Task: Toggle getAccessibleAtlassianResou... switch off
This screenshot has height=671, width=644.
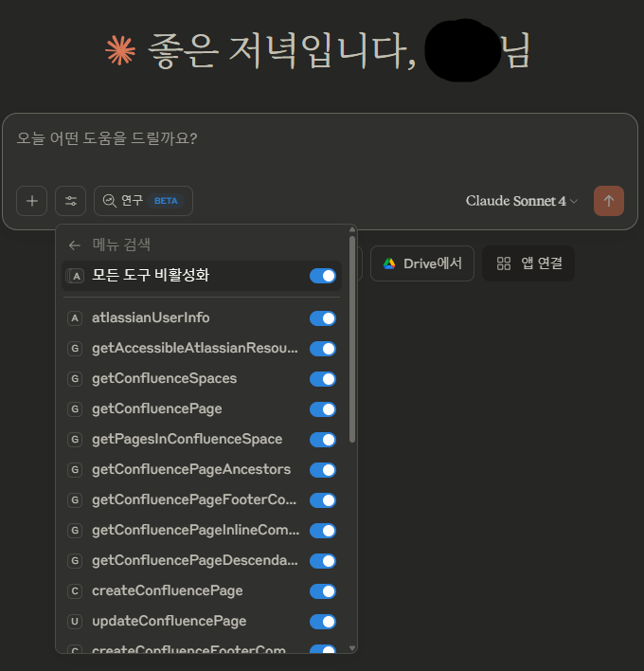Action: point(323,349)
